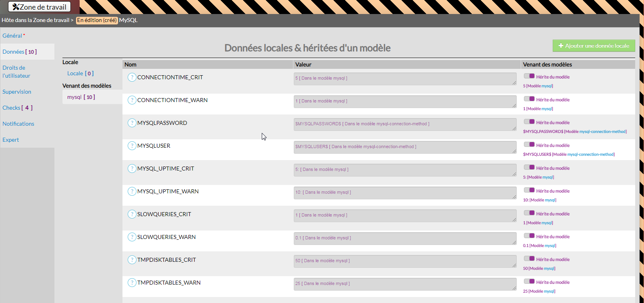Image resolution: width=644 pixels, height=303 pixels.
Task: Click help icon next to SLOWQUERIES_WARN
Action: 132,237
